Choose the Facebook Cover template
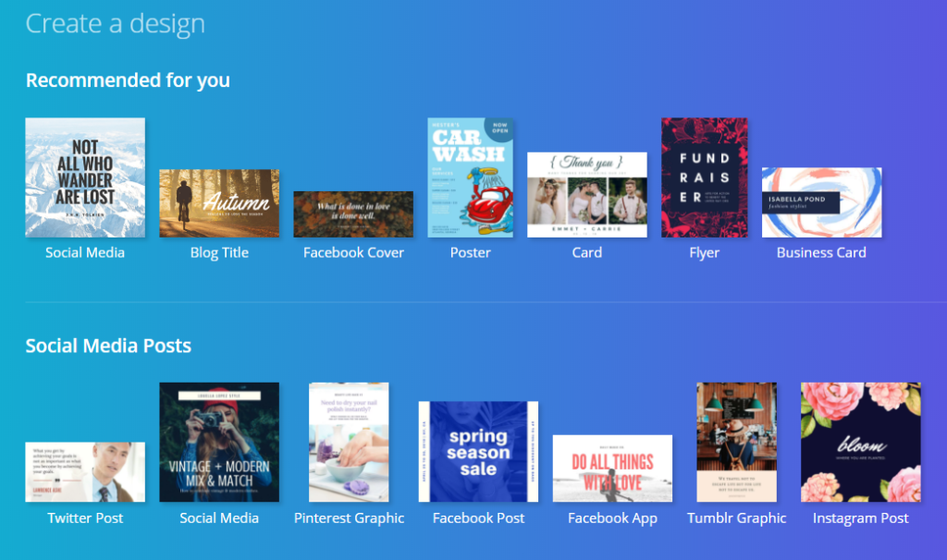947x560 pixels. click(353, 213)
